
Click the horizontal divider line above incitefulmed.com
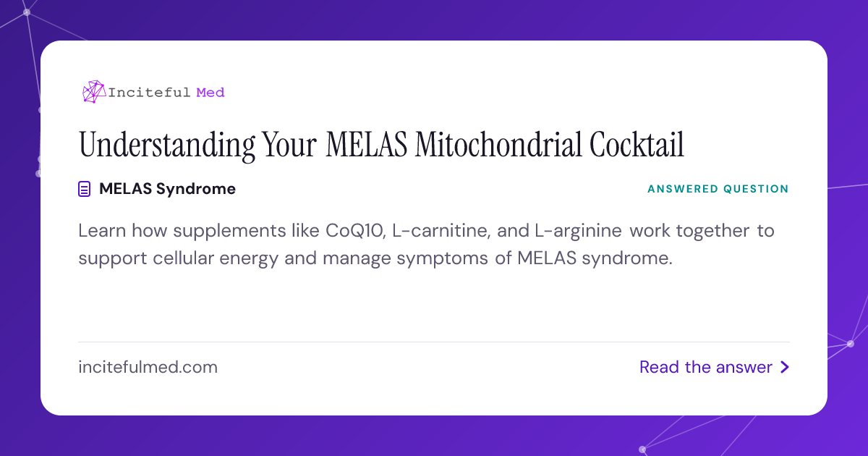coord(434,342)
